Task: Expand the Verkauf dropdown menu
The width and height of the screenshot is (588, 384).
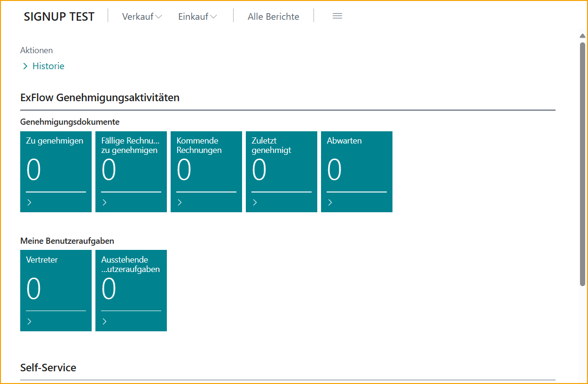Action: click(142, 16)
